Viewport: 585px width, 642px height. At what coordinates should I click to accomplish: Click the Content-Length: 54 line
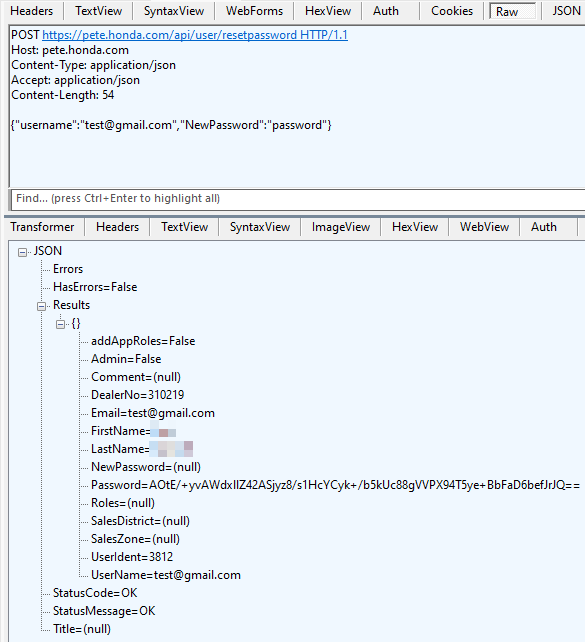pyautogui.click(x=63, y=95)
